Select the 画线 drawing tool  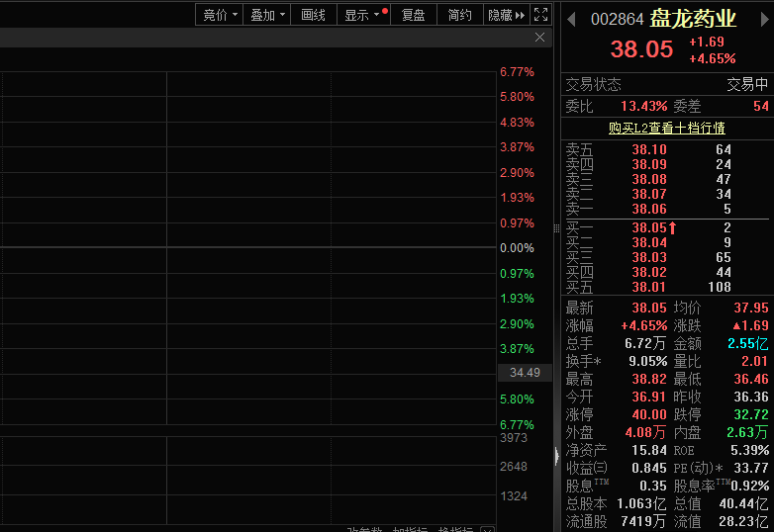coord(313,15)
